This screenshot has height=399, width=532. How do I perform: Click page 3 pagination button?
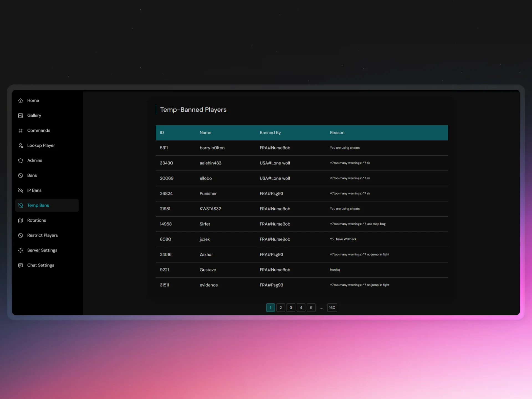coord(291,308)
